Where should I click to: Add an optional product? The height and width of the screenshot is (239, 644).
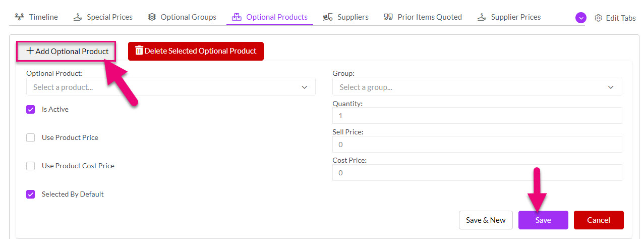point(67,51)
